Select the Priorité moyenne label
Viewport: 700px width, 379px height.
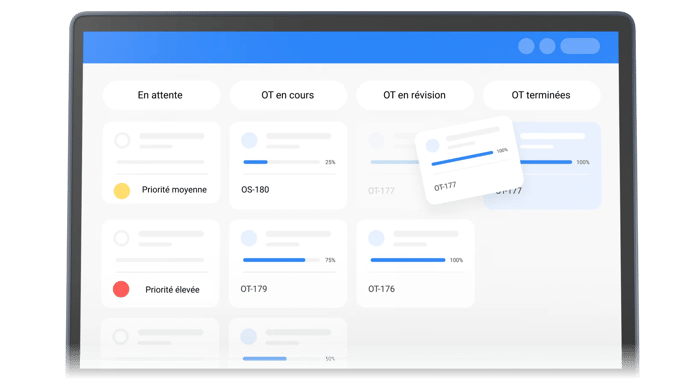pyautogui.click(x=174, y=190)
